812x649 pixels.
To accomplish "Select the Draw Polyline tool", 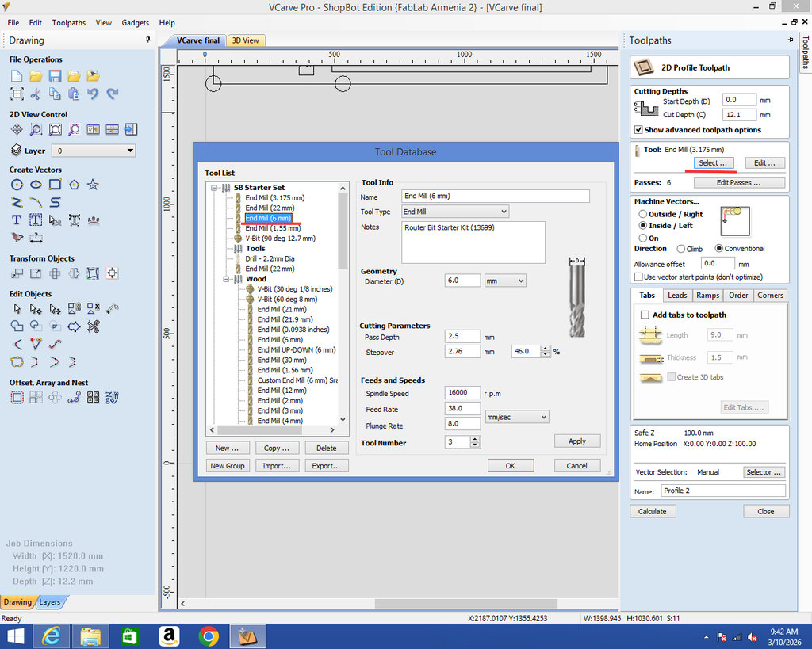I will click(x=17, y=202).
